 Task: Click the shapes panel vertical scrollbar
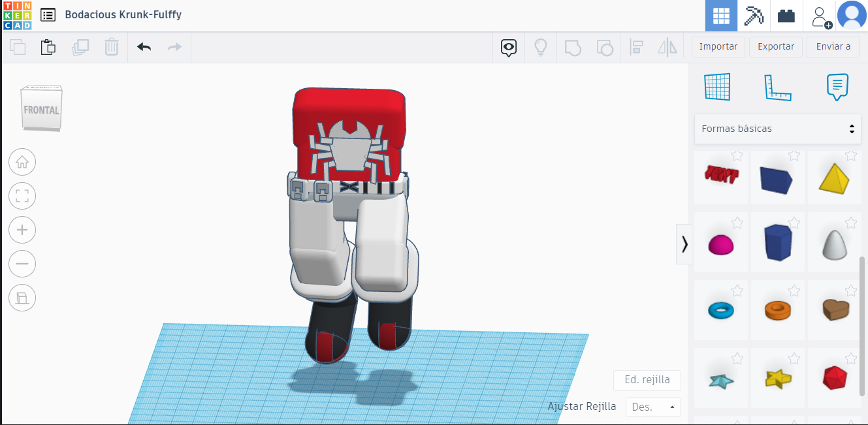point(863,326)
